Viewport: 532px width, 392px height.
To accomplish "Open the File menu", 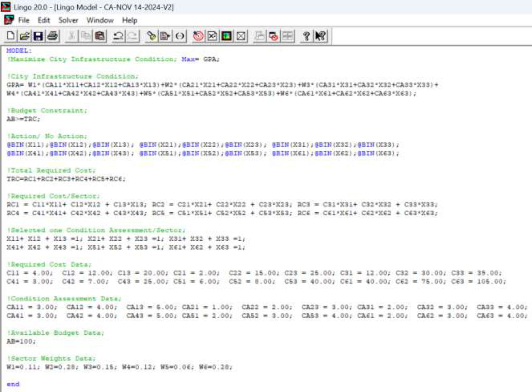I will (x=24, y=20).
